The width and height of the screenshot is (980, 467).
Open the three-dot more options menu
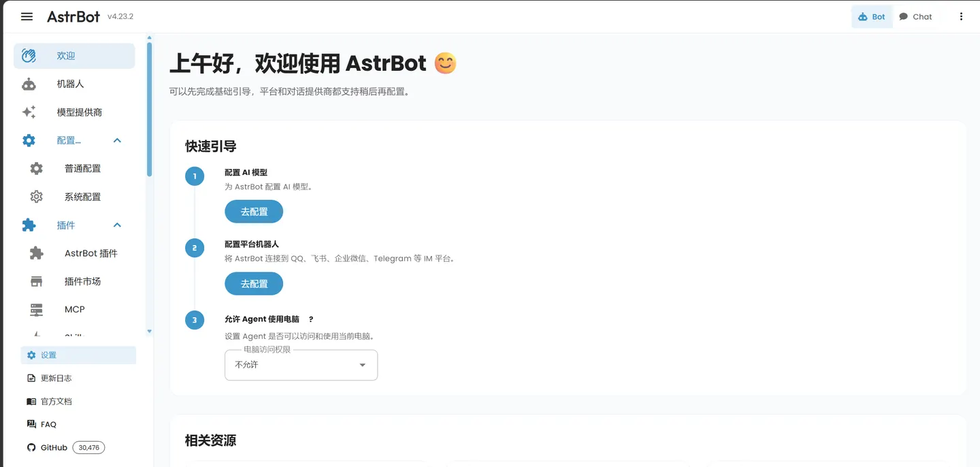(961, 17)
